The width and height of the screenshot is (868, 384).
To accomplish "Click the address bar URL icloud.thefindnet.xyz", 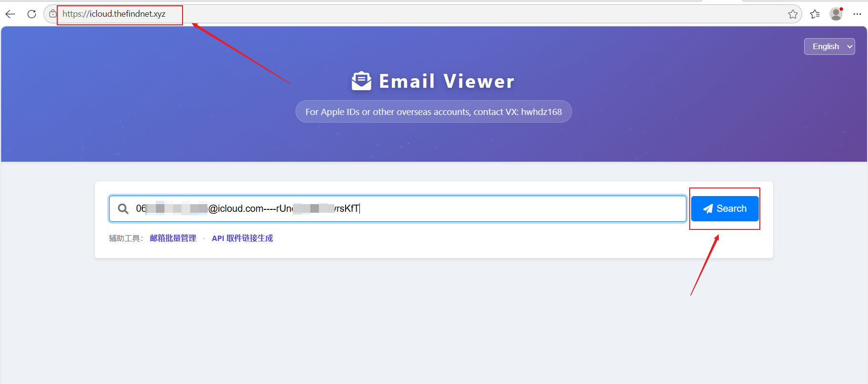I will (x=114, y=14).
